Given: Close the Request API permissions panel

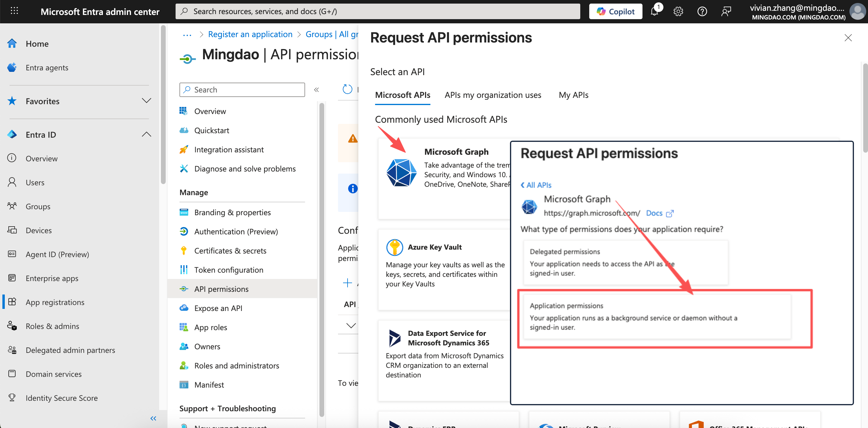Looking at the screenshot, I should point(848,38).
